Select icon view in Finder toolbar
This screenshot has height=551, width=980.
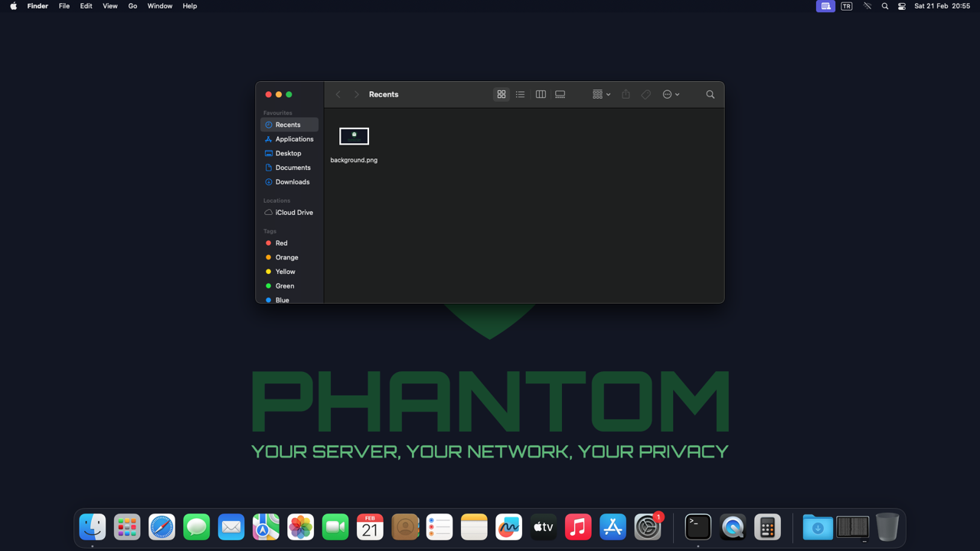(x=501, y=95)
